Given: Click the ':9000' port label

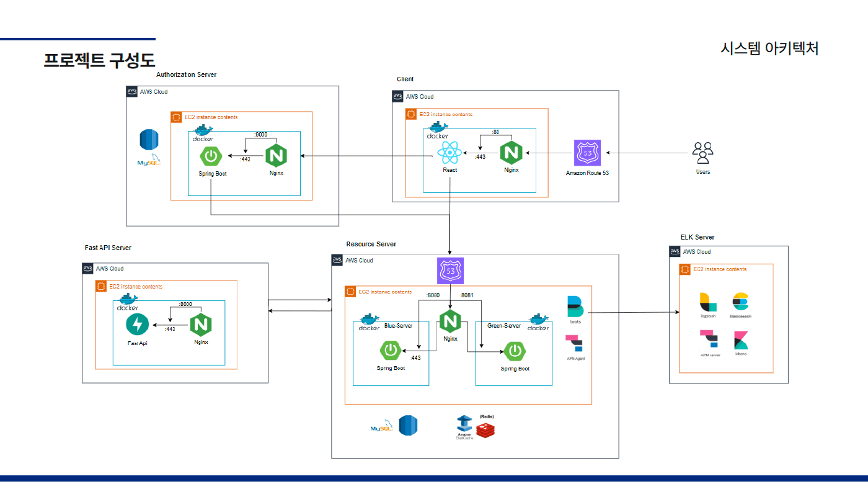Looking at the screenshot, I should (x=261, y=135).
